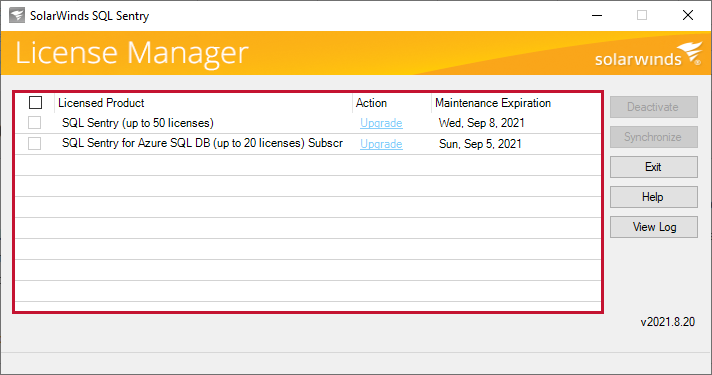Select the 'SQL Sentry (up to 50 licenses)' row text
The height and width of the screenshot is (375, 712).
(138, 123)
